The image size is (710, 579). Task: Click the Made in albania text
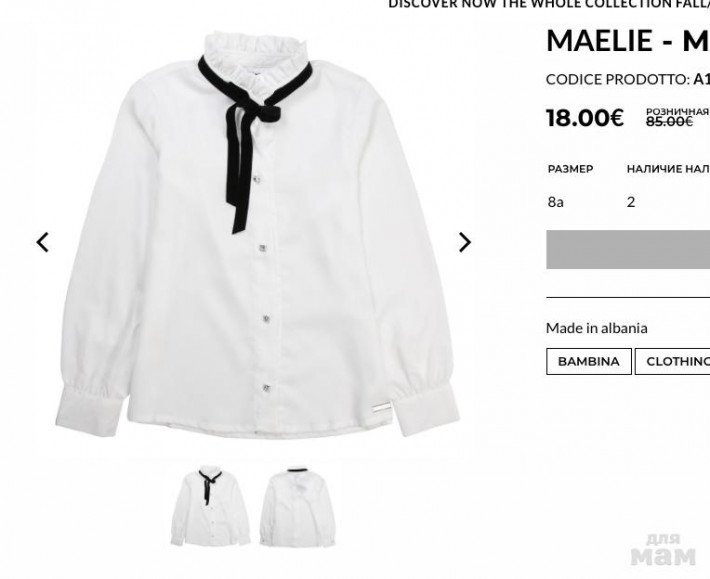(x=597, y=328)
